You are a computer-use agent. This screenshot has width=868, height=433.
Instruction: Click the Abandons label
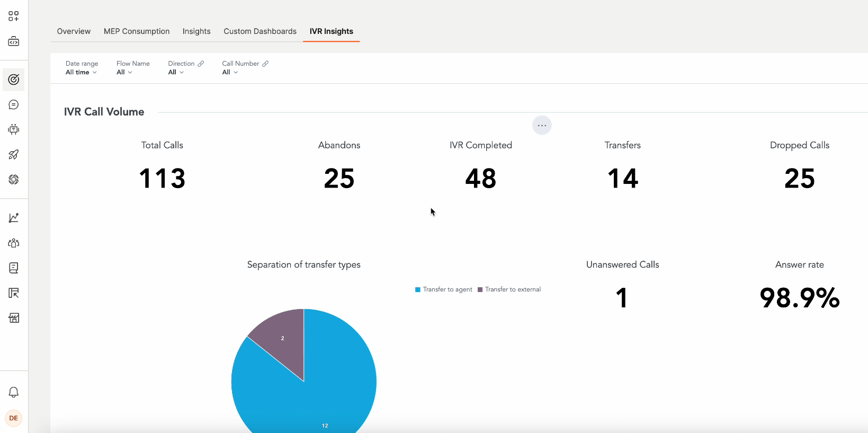tap(339, 145)
